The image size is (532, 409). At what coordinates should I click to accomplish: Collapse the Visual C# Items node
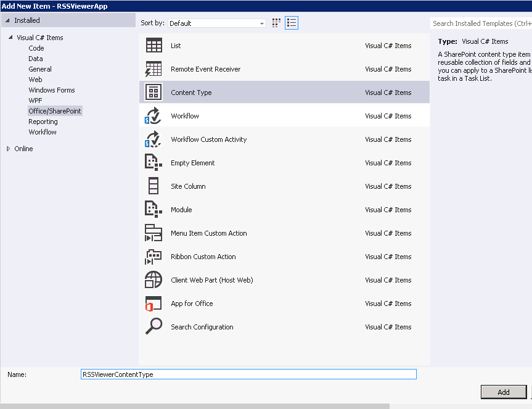(10, 38)
